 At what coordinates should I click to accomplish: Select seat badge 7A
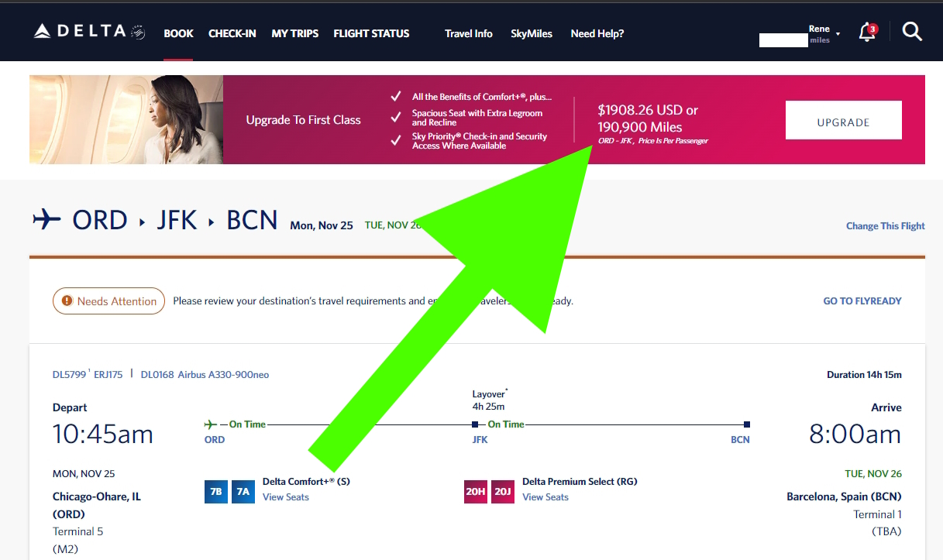click(x=243, y=492)
